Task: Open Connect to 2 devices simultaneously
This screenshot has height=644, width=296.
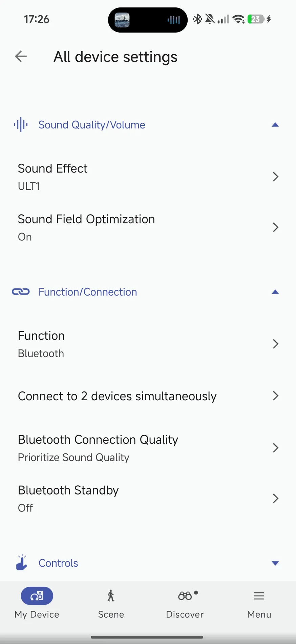Action: pos(148,396)
